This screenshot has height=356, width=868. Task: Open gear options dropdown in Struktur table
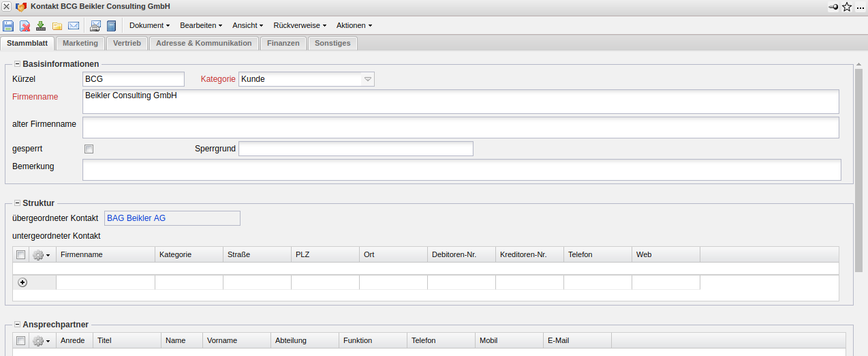pos(42,254)
